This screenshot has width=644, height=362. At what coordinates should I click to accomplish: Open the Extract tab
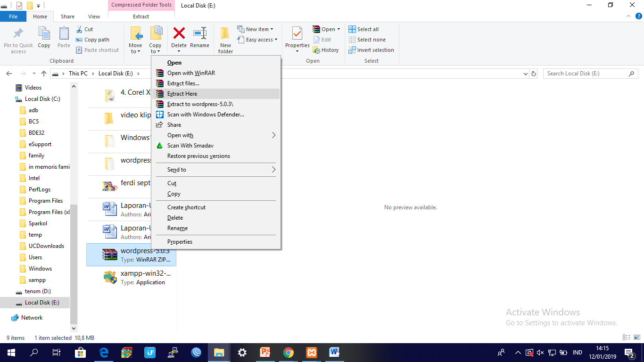click(x=141, y=16)
